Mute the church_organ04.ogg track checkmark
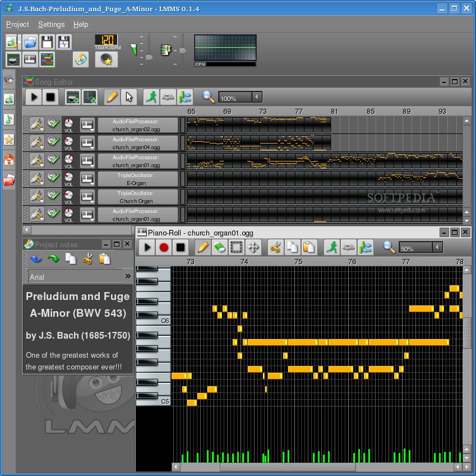476x476 pixels. [x=53, y=142]
